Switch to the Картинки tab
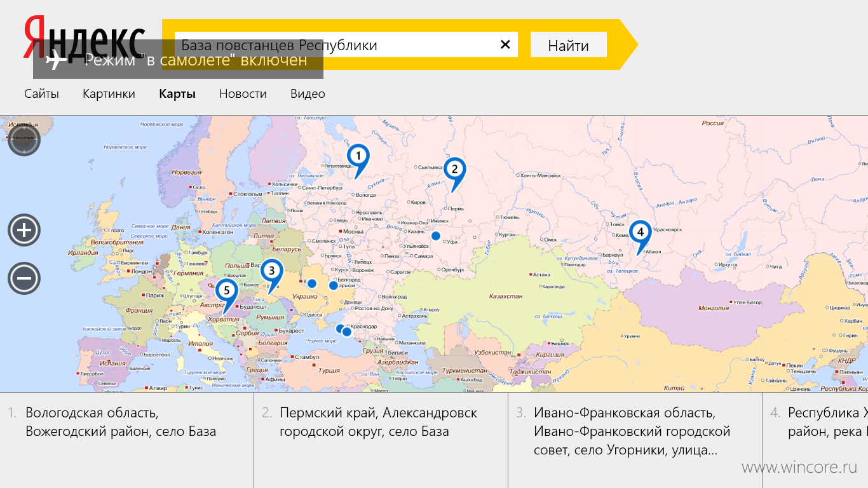The height and width of the screenshot is (488, 868). click(109, 94)
